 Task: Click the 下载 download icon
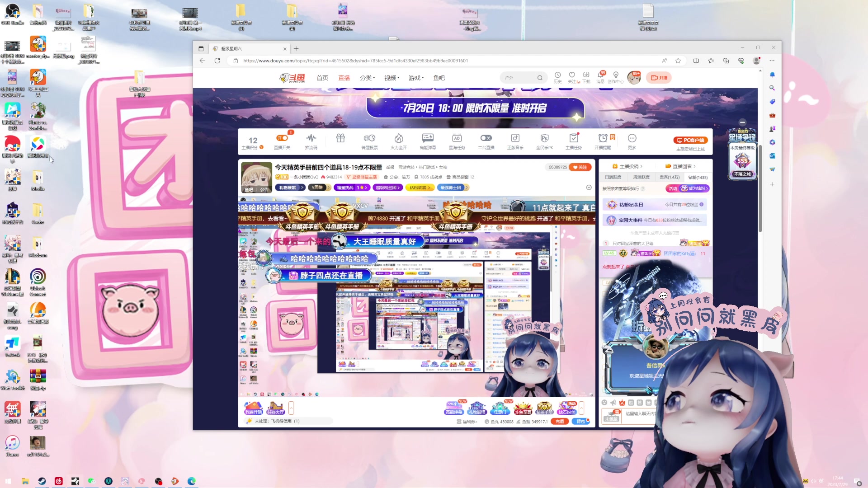(x=586, y=75)
